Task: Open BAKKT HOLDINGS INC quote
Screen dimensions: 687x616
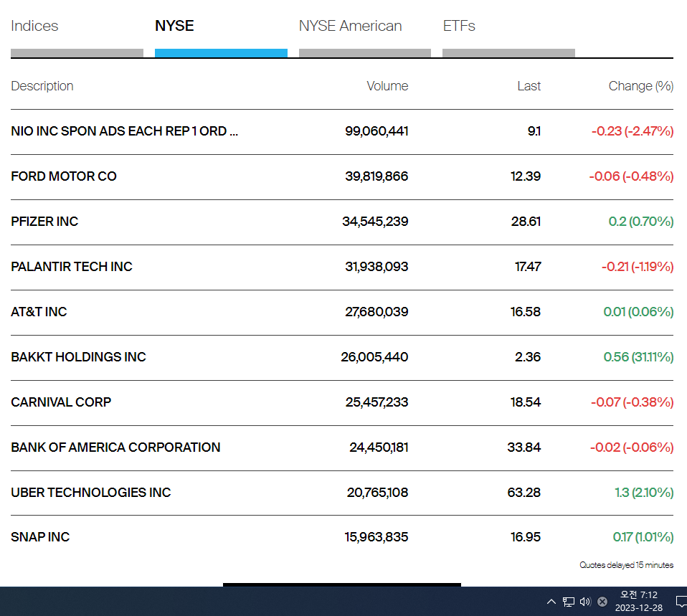Action: [x=78, y=356]
